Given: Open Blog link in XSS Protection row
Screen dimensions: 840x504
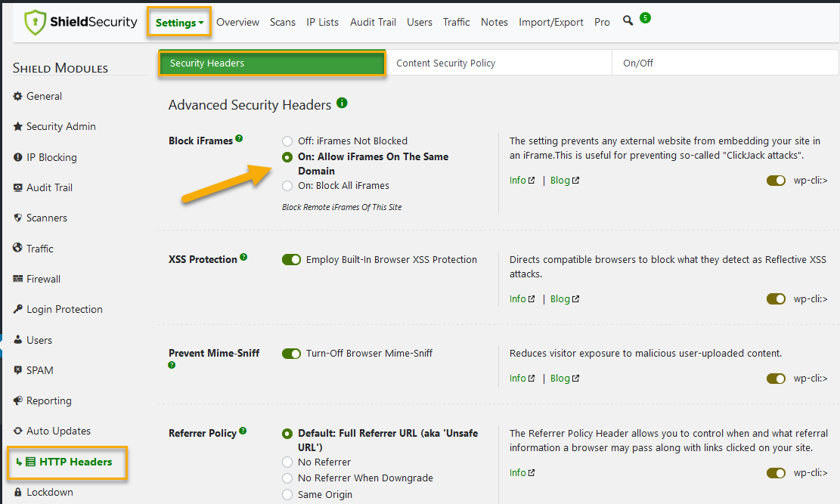Looking at the screenshot, I should 565,299.
